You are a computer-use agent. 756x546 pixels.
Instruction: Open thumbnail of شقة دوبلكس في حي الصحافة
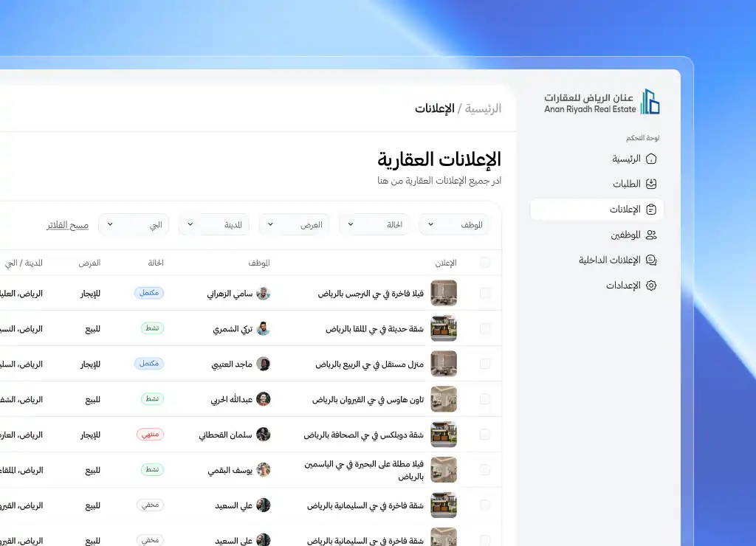pyautogui.click(x=444, y=434)
